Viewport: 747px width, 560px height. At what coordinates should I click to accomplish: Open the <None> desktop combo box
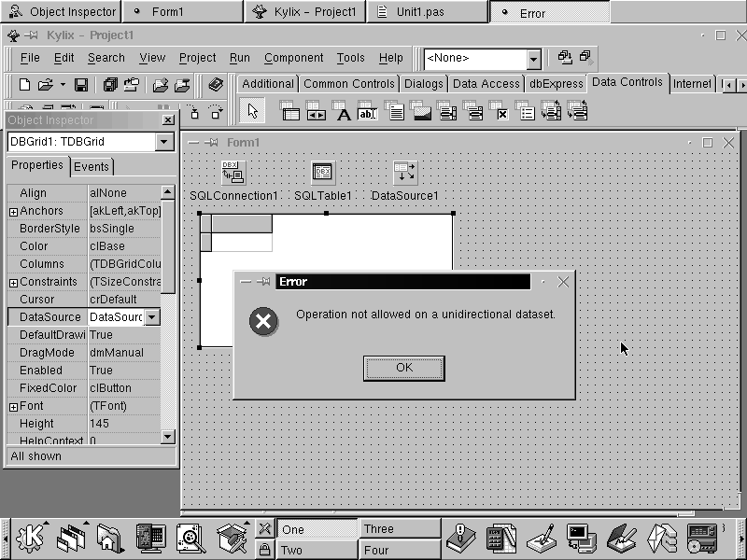[533, 59]
